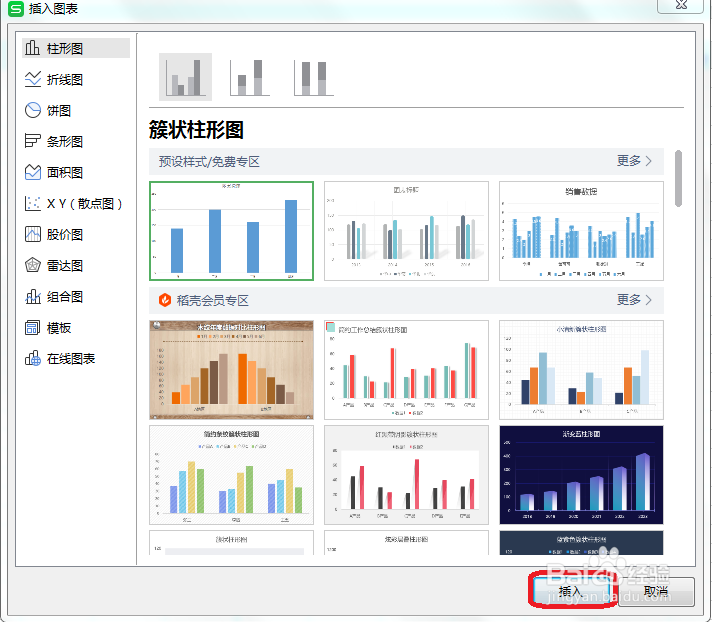
Task: Select the 销售额 blue patterned chart preset
Action: click(x=581, y=231)
